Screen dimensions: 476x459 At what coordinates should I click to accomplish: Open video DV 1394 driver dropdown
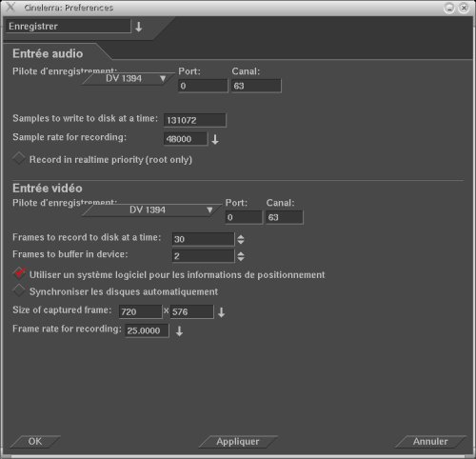pos(152,210)
